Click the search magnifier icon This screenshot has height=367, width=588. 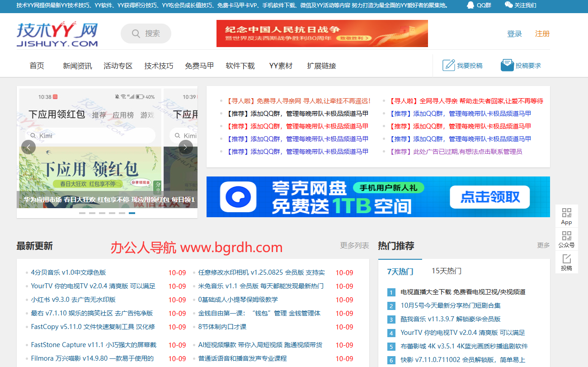[x=136, y=33]
